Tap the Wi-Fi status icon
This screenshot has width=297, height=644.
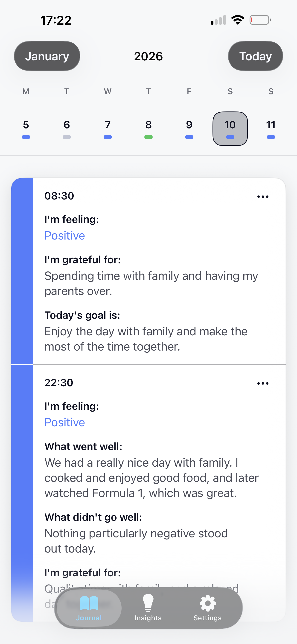pyautogui.click(x=238, y=20)
